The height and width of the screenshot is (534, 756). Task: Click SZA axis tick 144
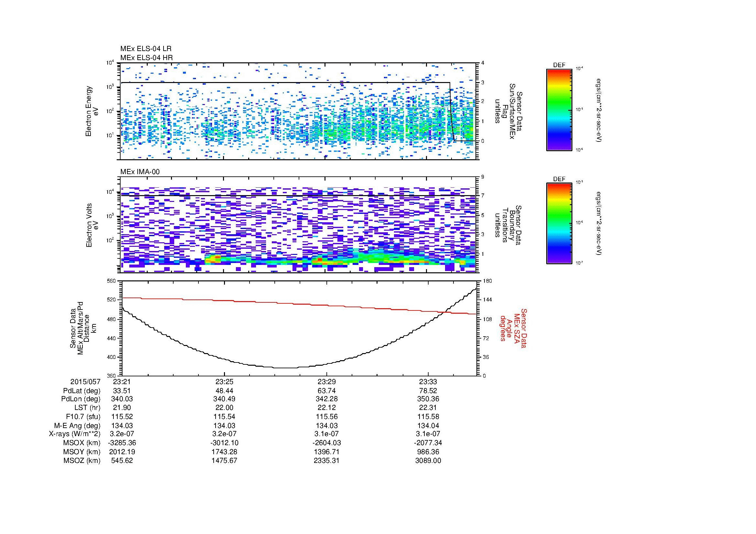pos(487,300)
